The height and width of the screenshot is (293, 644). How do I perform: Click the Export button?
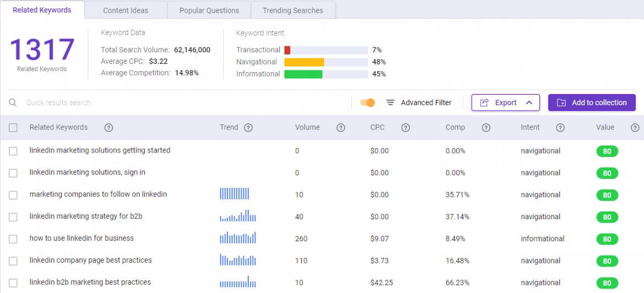(505, 103)
